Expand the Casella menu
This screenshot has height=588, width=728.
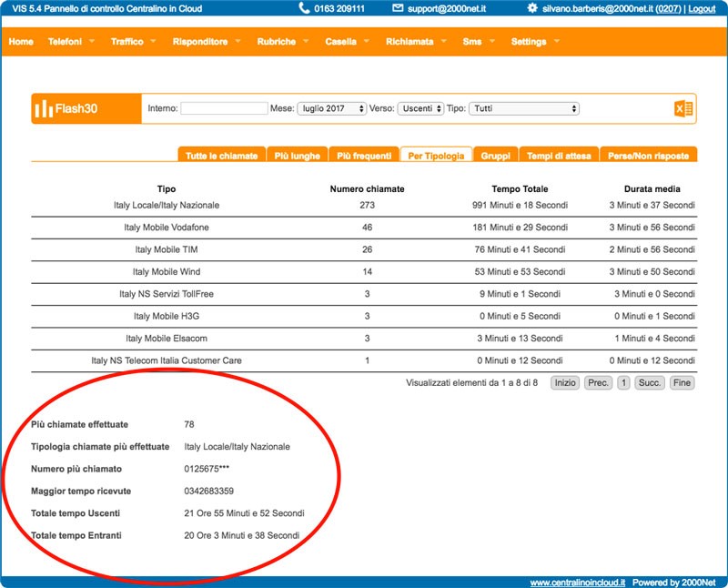point(348,41)
